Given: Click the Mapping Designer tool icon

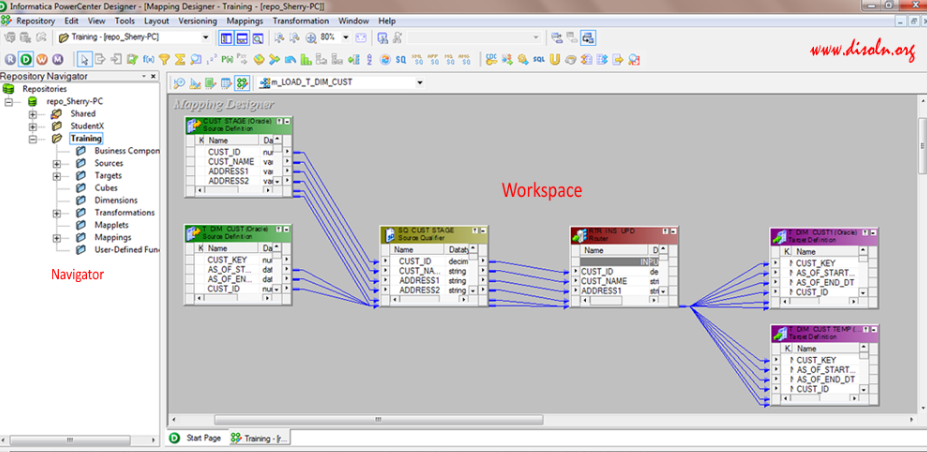Looking at the screenshot, I should pos(241,83).
